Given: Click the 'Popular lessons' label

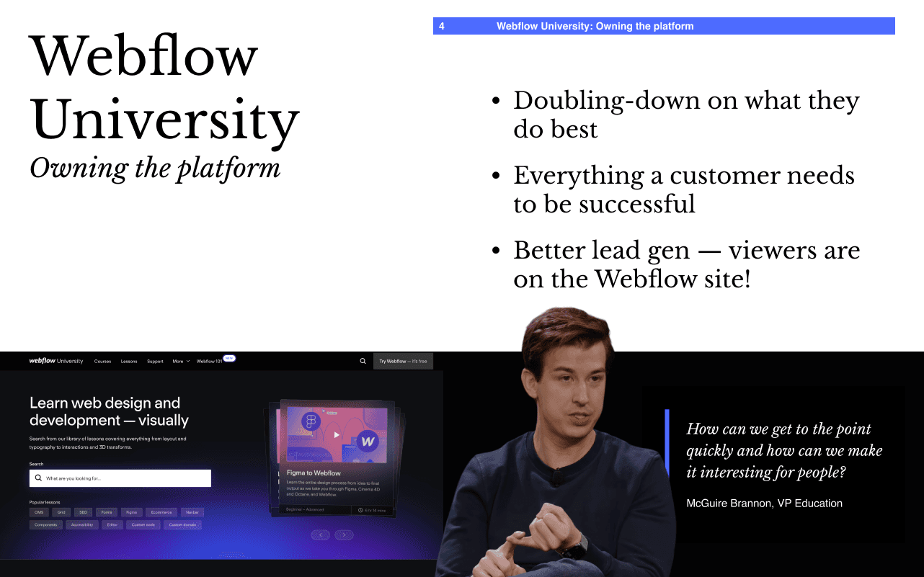Looking at the screenshot, I should pyautogui.click(x=45, y=502).
